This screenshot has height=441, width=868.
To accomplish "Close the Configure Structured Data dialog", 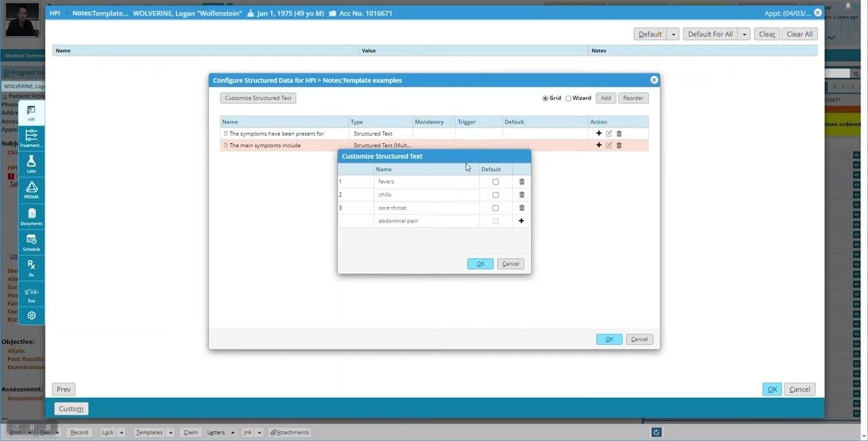I will click(x=654, y=80).
